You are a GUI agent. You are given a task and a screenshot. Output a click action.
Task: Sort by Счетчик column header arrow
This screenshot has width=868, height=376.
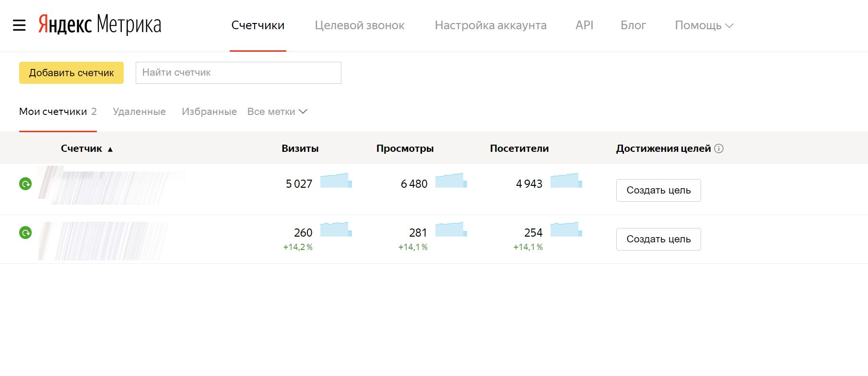(x=110, y=149)
